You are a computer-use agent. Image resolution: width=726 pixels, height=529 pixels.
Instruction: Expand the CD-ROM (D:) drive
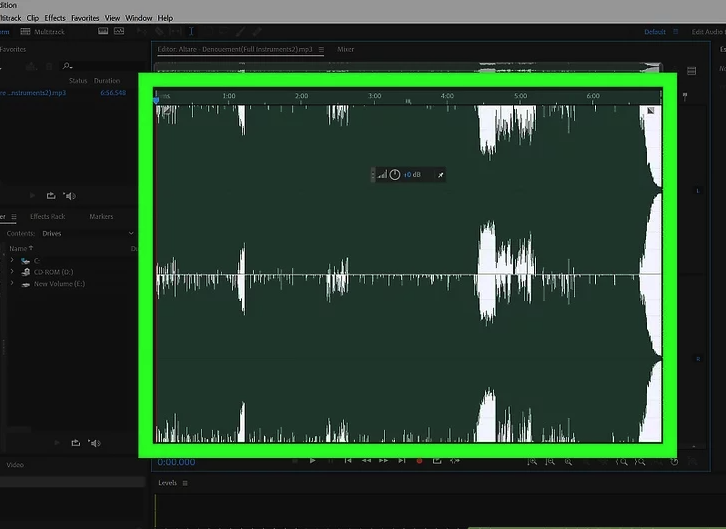(12, 272)
